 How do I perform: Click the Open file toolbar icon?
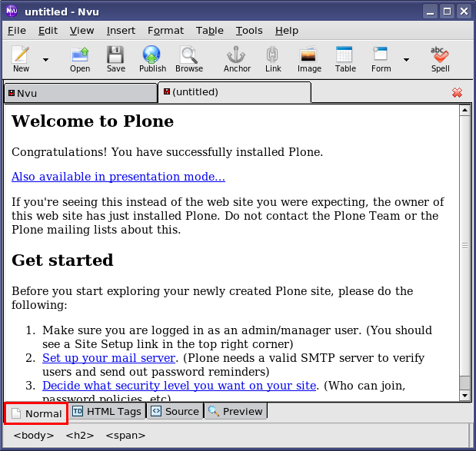[80, 59]
